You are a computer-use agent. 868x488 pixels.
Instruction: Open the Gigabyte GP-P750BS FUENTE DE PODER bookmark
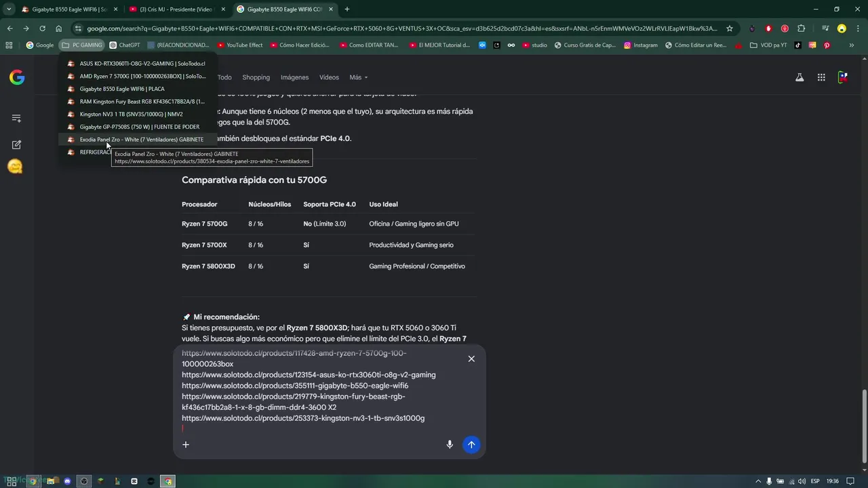pyautogui.click(x=138, y=127)
